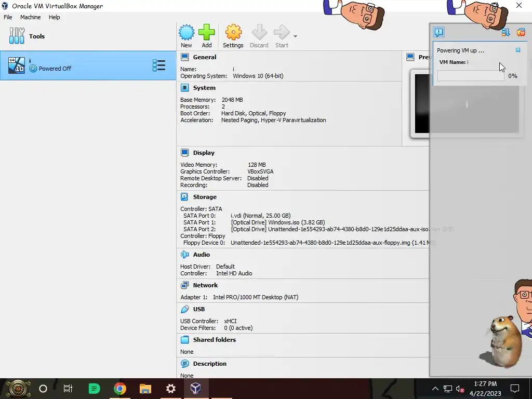
Task: Click the Operating System Windows 10 value
Action: coord(258,76)
